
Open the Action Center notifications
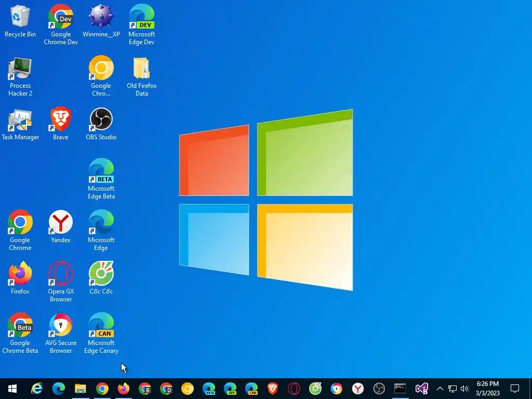click(515, 389)
